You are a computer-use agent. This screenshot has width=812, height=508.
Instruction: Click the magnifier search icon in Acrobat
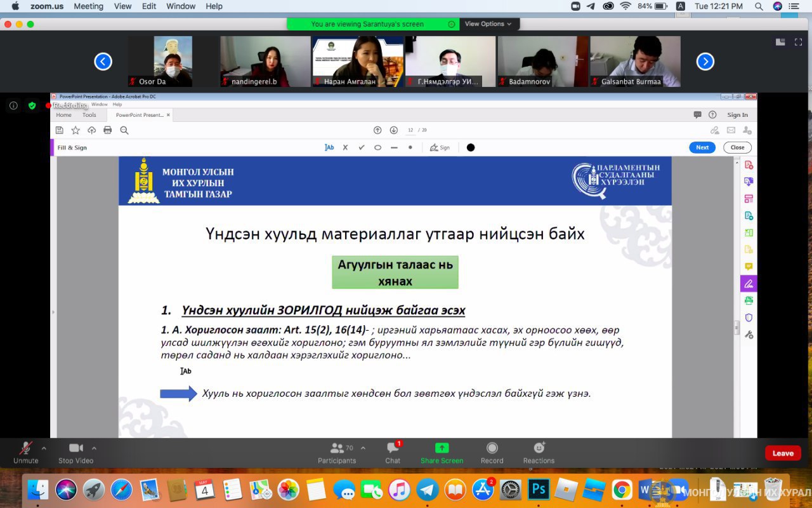point(124,130)
